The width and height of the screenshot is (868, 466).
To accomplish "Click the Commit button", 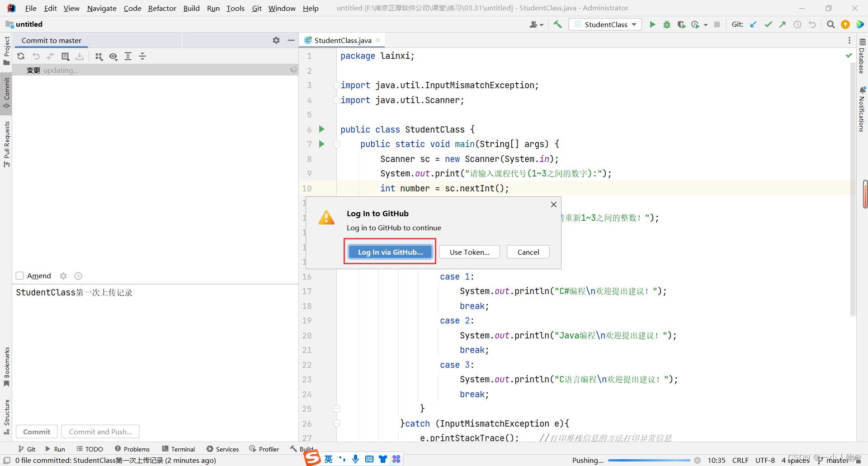I will tap(37, 432).
